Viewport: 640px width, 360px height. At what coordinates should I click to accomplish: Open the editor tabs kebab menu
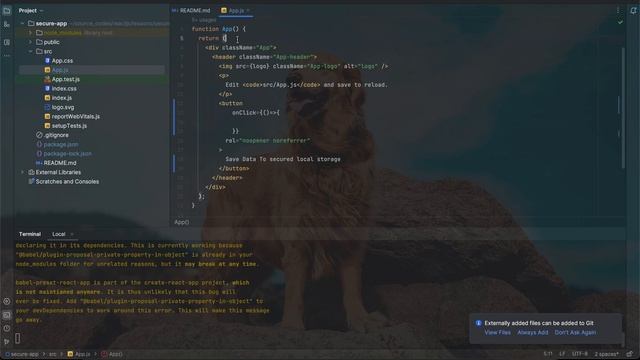(618, 10)
